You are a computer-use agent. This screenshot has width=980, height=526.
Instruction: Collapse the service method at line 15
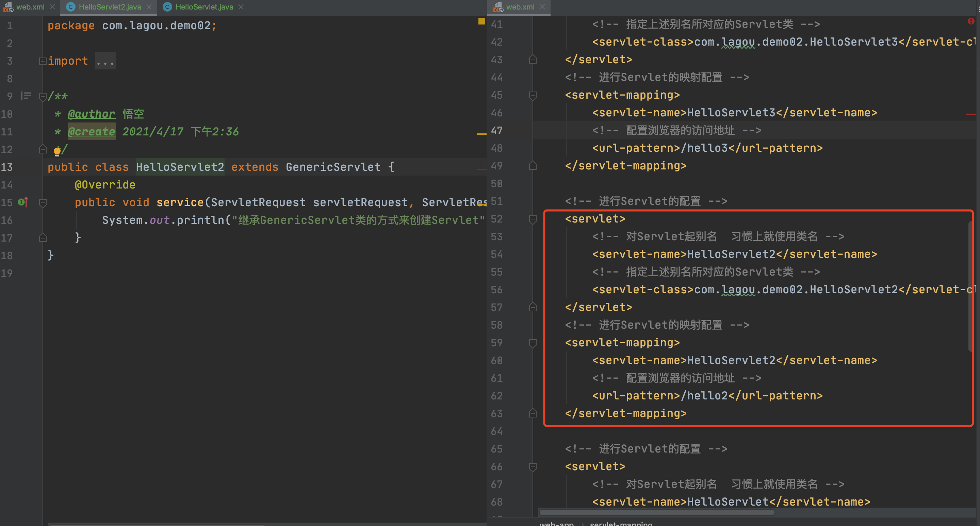43,203
